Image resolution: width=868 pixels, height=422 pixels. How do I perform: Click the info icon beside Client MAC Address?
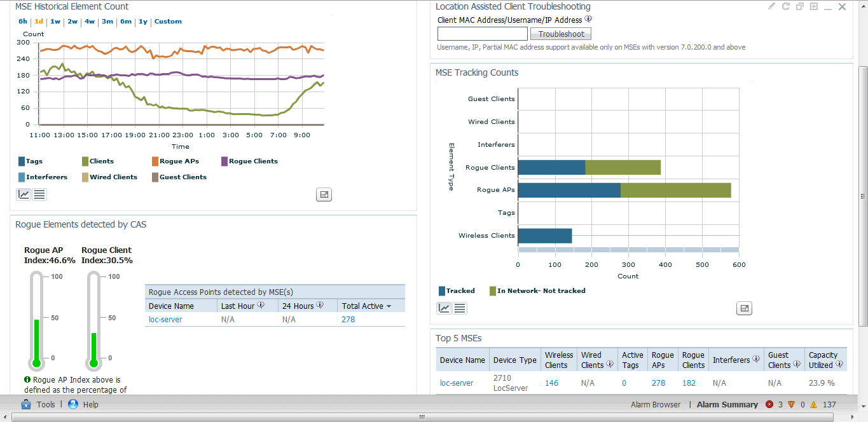[588, 20]
